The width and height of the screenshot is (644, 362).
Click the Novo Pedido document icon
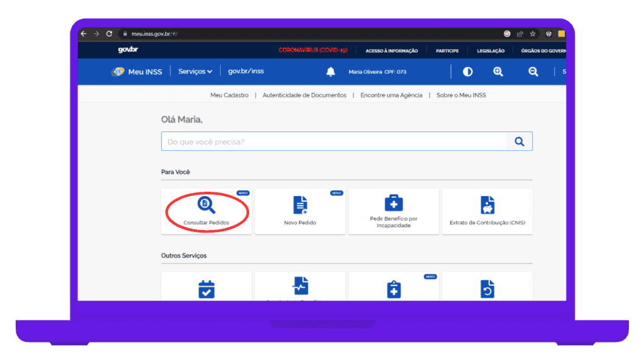coord(300,205)
